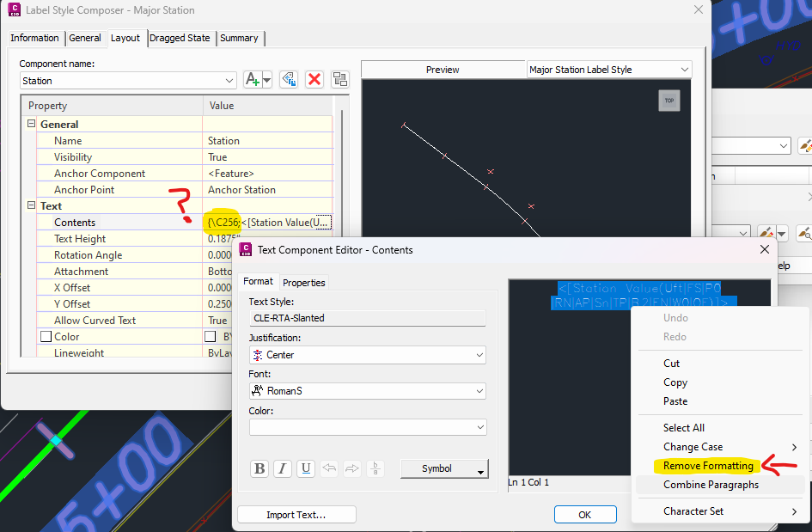Change the component draw order
This screenshot has width=812, height=532.
coord(339,79)
